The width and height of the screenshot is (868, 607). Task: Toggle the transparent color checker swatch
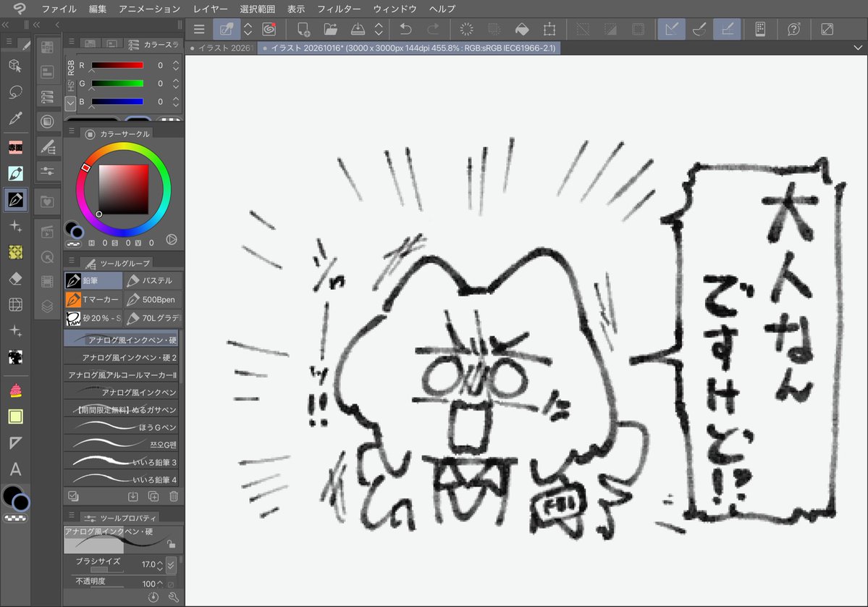pyautogui.click(x=15, y=519)
